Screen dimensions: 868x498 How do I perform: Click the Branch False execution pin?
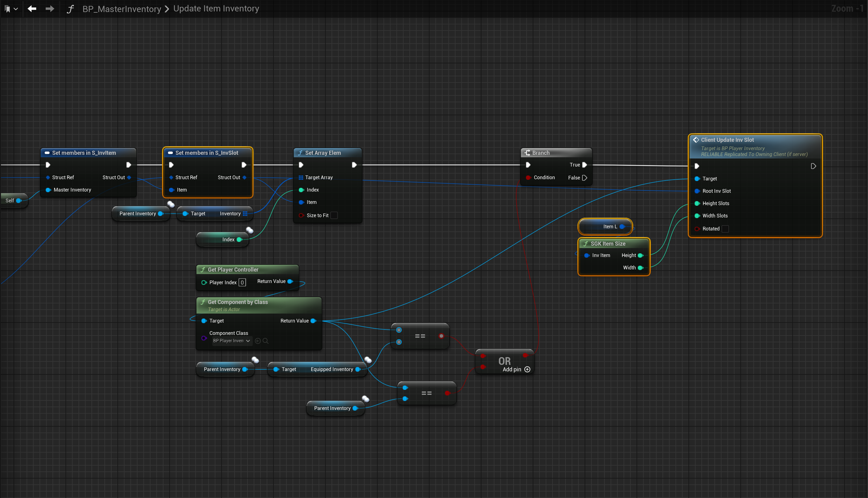[585, 178]
